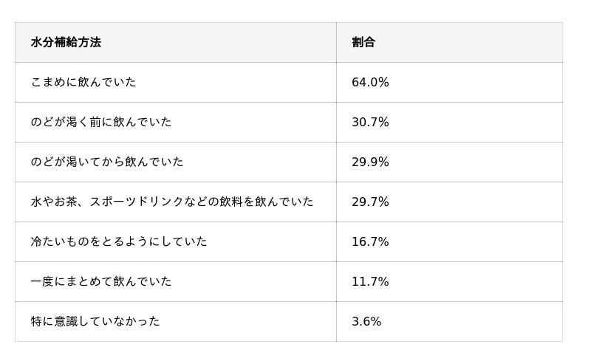Select the 冷たいものをとるようにしていた cell
This screenshot has height=364, width=591.
point(176,241)
